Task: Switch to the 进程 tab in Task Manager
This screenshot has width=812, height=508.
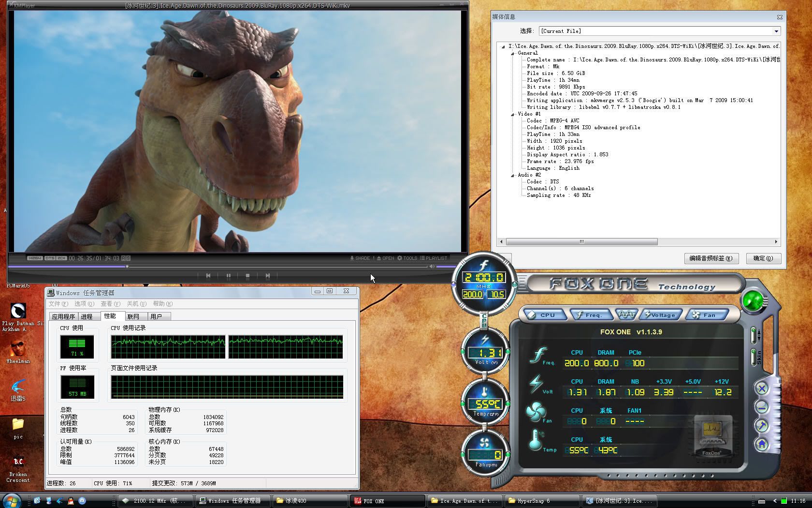Action: click(x=87, y=316)
